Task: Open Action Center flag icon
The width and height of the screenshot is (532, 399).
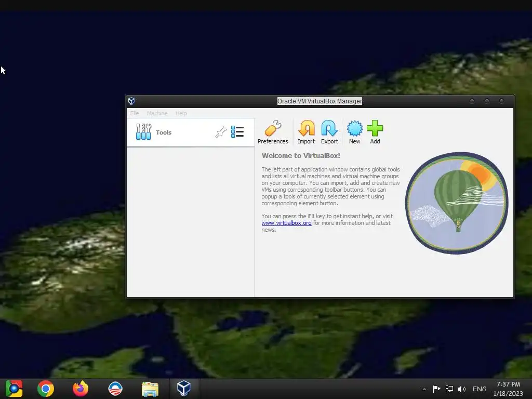Action: point(436,389)
